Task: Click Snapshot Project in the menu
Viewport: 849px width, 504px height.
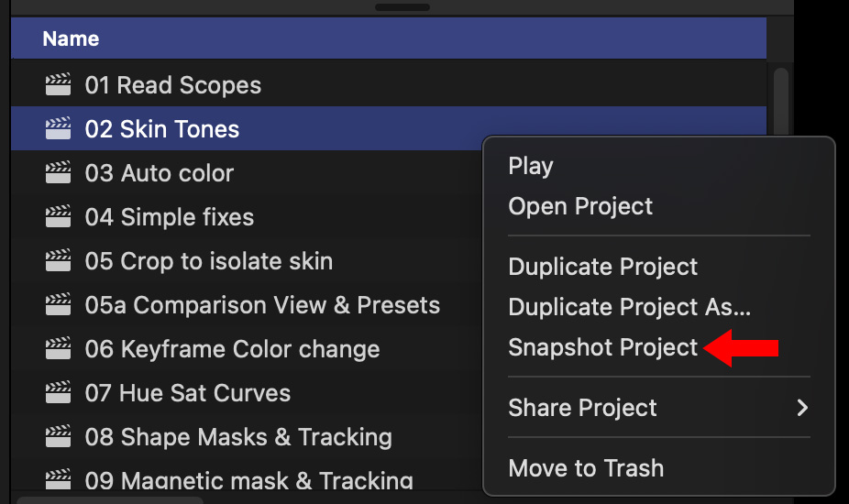Action: [602, 348]
